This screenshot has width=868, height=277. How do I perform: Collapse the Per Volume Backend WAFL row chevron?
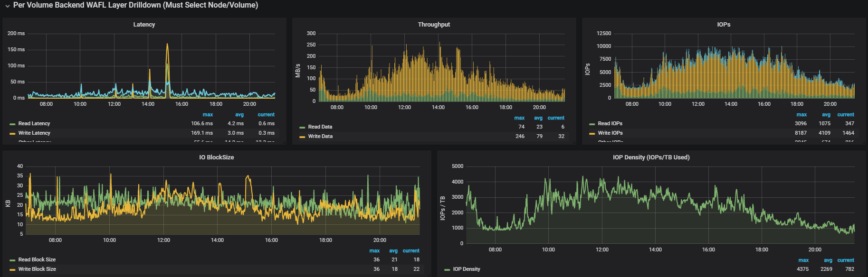pos(7,6)
